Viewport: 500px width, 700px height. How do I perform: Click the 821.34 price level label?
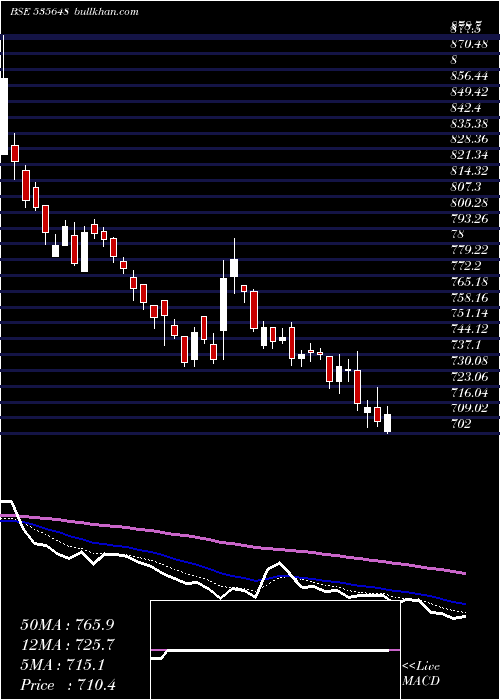(x=468, y=155)
